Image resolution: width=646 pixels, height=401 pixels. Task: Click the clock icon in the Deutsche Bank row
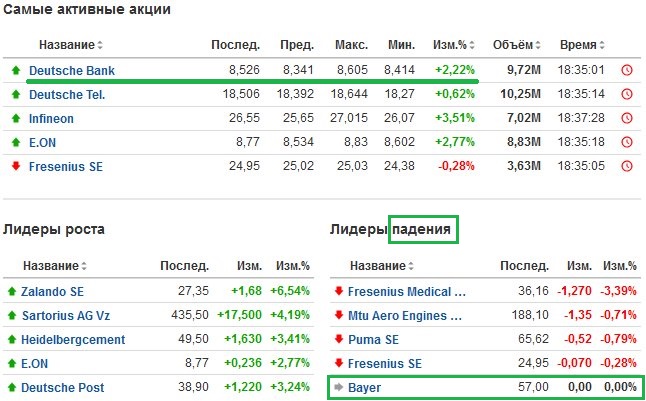627,70
